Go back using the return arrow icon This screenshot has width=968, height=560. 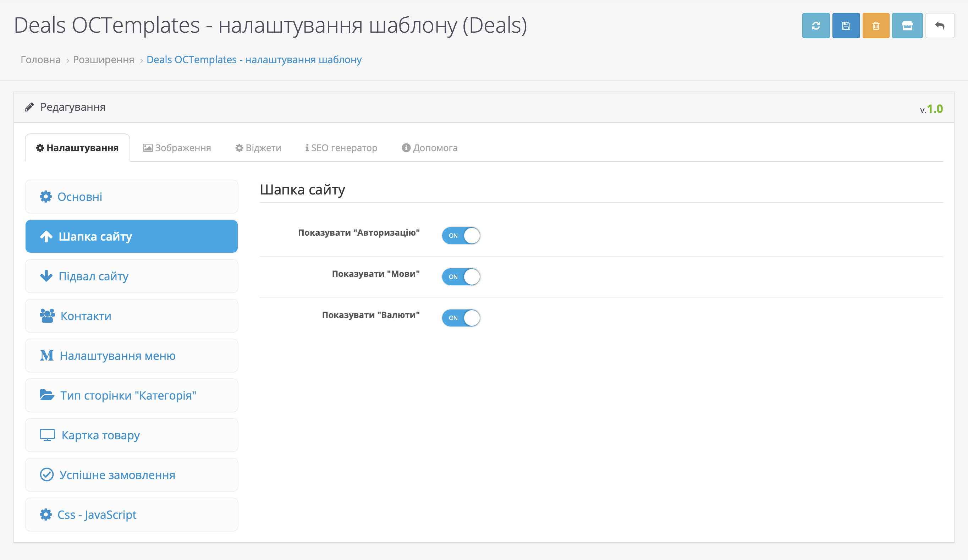[940, 26]
